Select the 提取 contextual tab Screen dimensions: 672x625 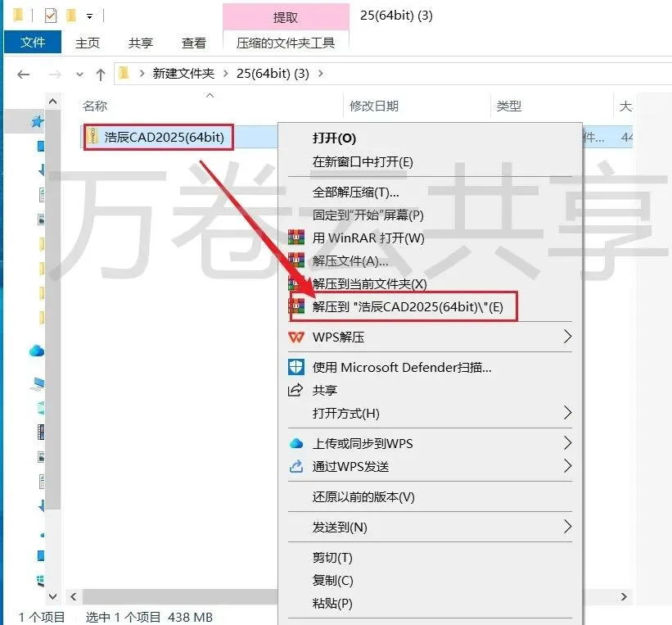286,17
